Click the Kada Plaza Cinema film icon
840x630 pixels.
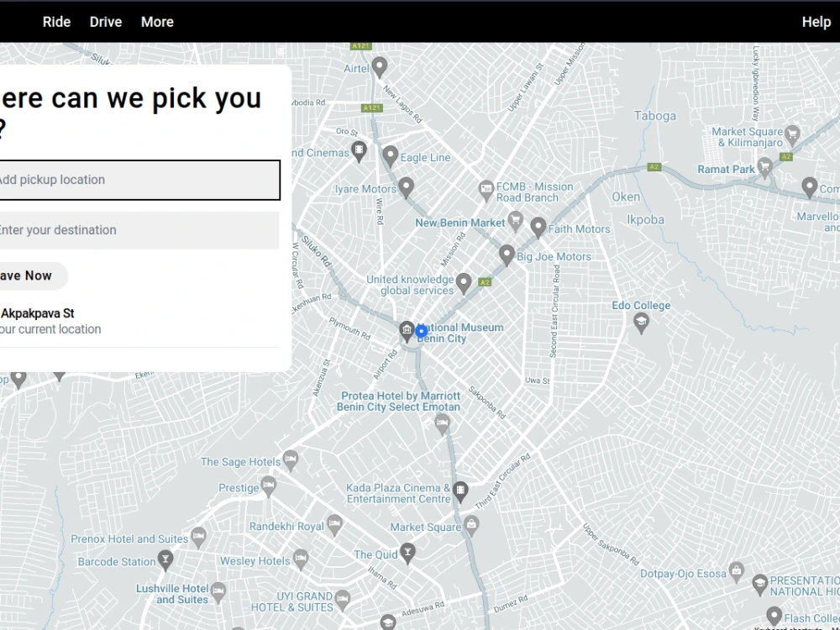coord(460,491)
